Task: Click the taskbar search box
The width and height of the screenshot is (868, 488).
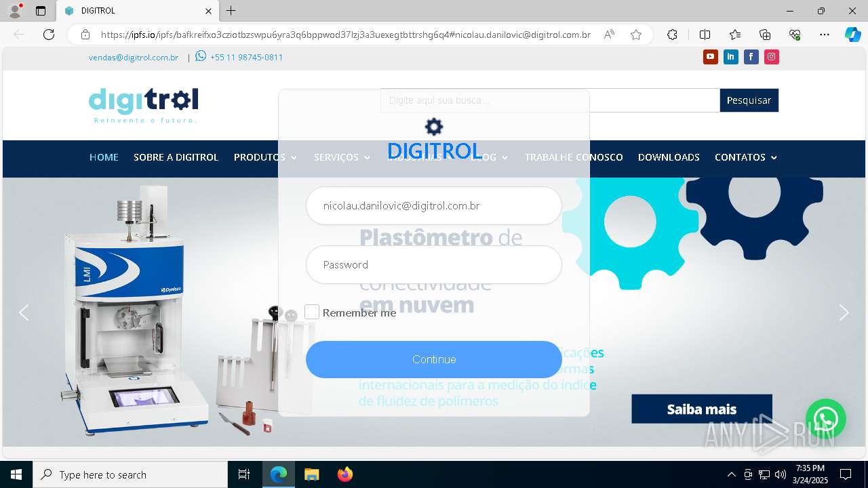Action: coord(130,474)
